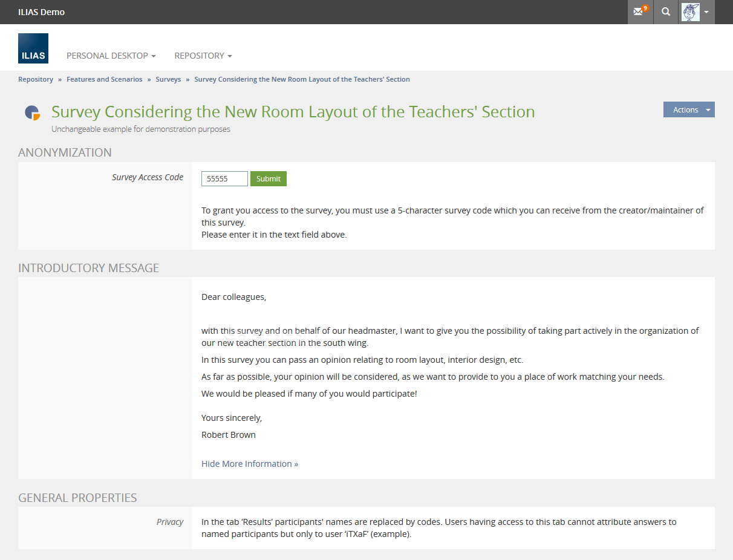Click the Privacy label
The height and width of the screenshot is (560, 733).
point(170,522)
